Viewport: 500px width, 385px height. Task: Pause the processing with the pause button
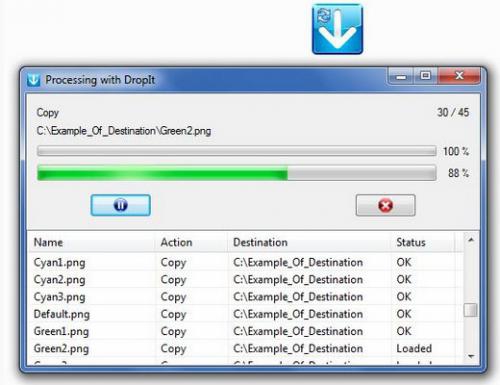tap(120, 205)
